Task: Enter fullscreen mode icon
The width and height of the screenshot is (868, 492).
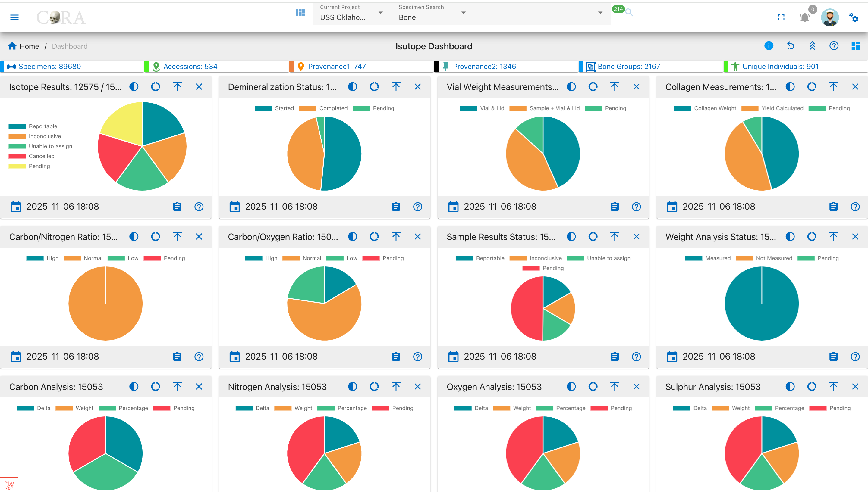Action: point(781,17)
